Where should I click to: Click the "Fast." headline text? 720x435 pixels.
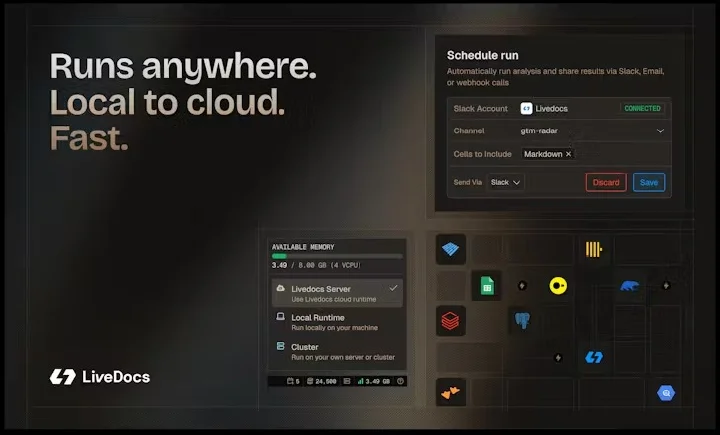89,138
